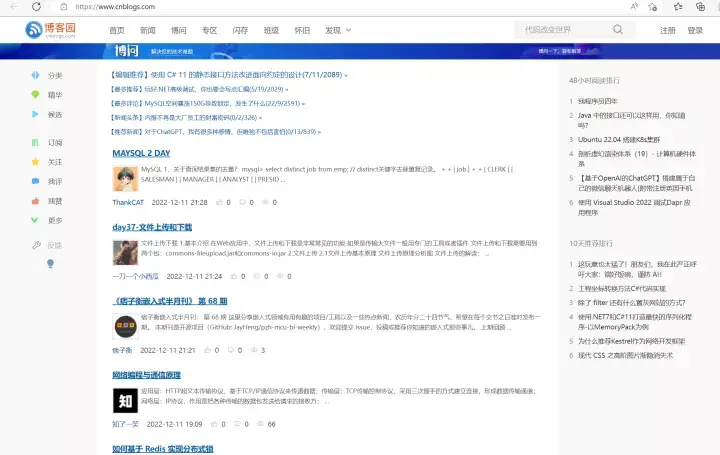
Task: Click the thumbs-up 我赞 sidebar icon
Action: tap(35, 201)
